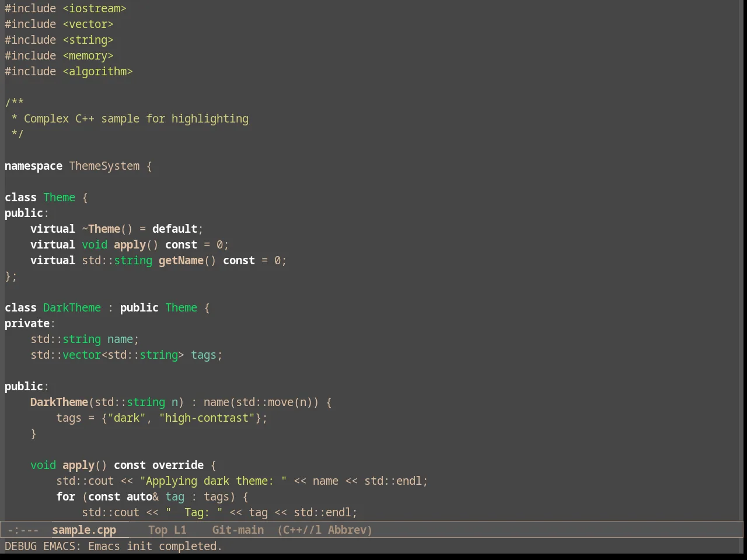This screenshot has width=747, height=560.
Task: Click 'std::move(n)' in the constructor initializer
Action: (274, 402)
